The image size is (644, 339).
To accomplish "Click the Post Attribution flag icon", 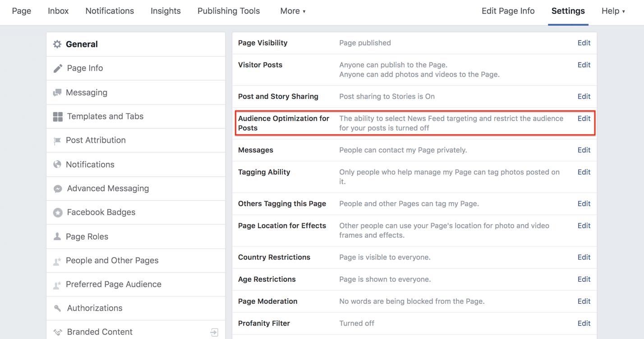I will tap(57, 141).
